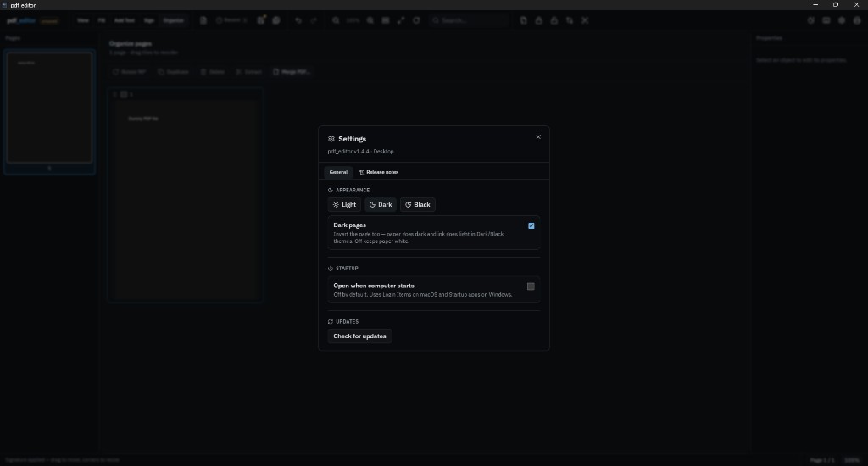Open the Release notes tab
The image size is (868, 466).
click(379, 172)
